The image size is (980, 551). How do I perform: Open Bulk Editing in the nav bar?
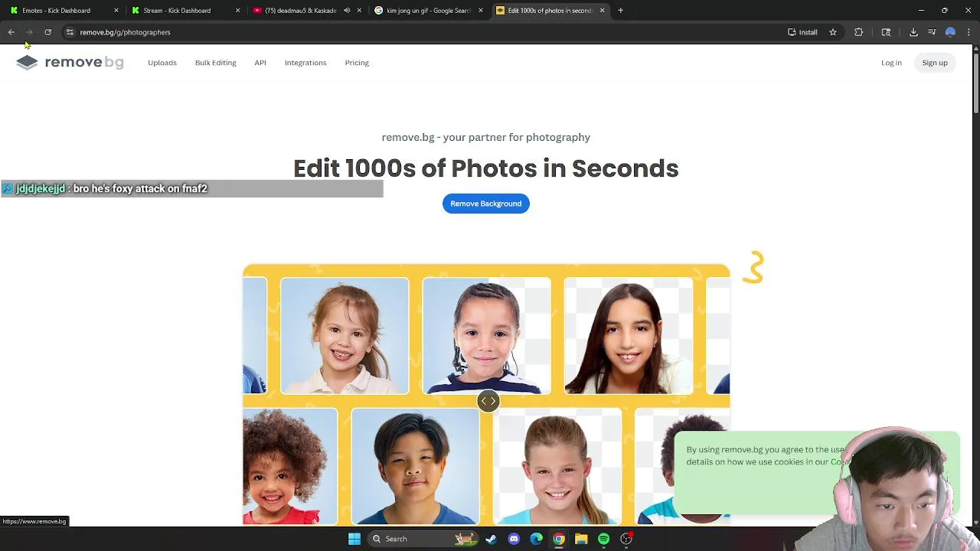(x=215, y=63)
